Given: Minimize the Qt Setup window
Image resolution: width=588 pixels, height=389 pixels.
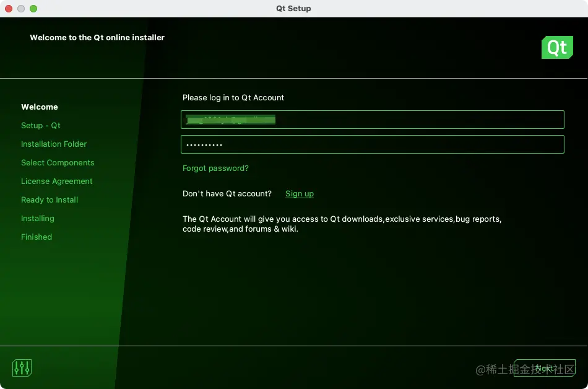Looking at the screenshot, I should click(x=21, y=9).
